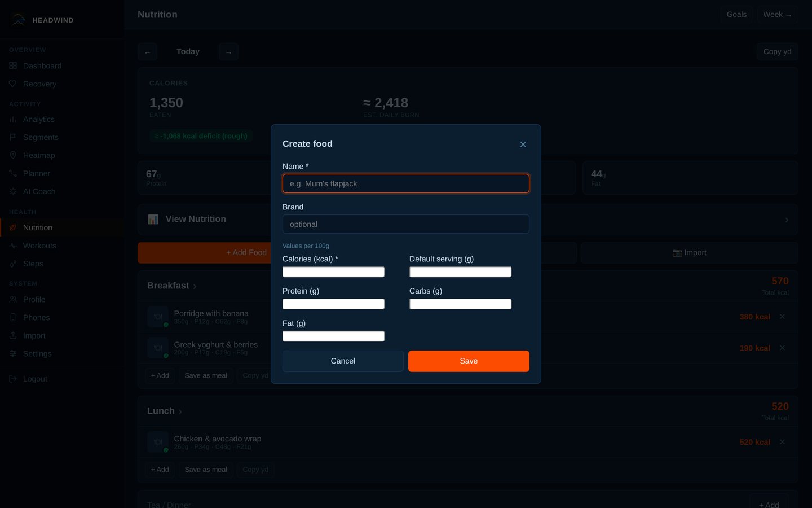Image resolution: width=812 pixels, height=508 pixels.
Task: Open Workouts in the sidebar
Action: (62, 246)
